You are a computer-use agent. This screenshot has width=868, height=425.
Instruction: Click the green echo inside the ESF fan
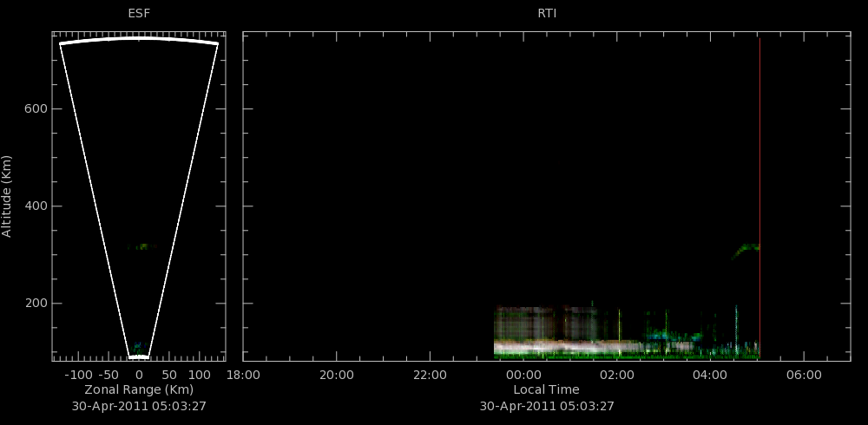tap(141, 246)
